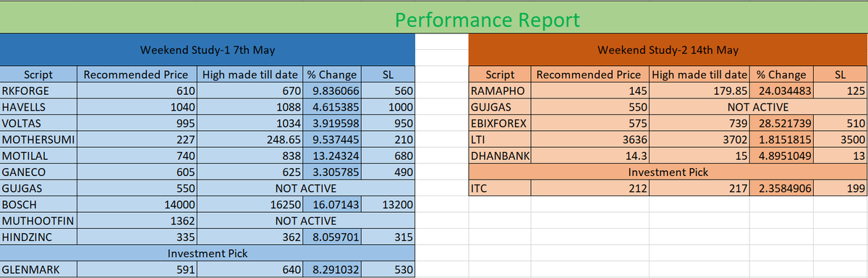
Task: Select RKFORGE recommended price 610
Action: pyautogui.click(x=137, y=92)
